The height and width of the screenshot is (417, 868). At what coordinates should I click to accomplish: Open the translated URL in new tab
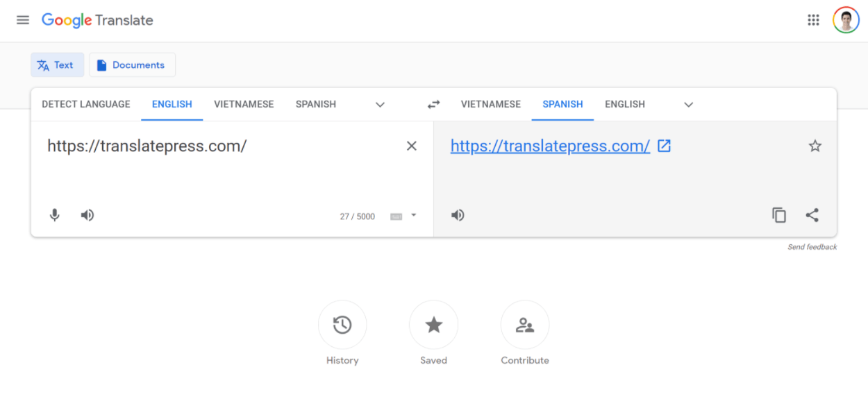(664, 146)
